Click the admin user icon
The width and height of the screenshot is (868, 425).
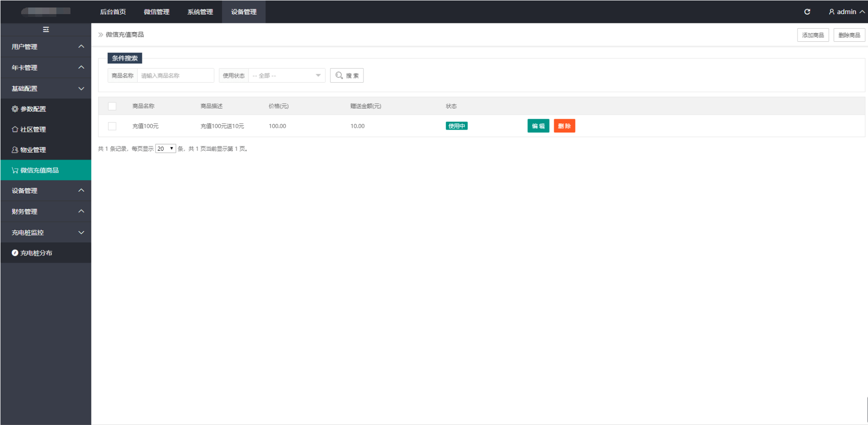831,12
